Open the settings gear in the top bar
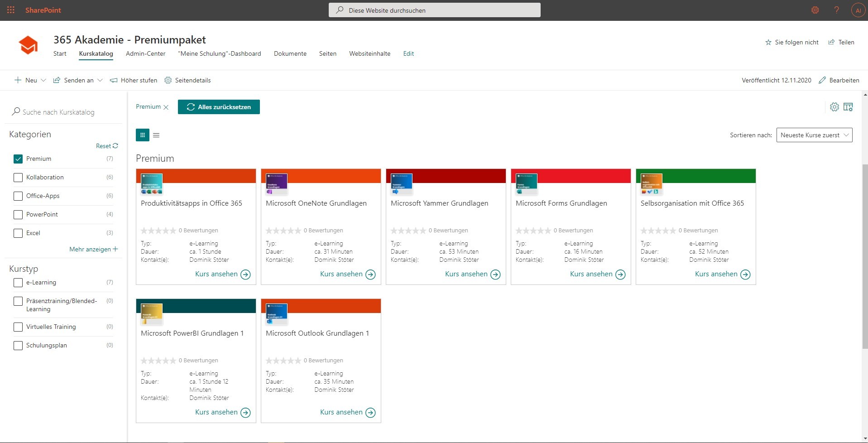This screenshot has width=868, height=443. coord(815,10)
